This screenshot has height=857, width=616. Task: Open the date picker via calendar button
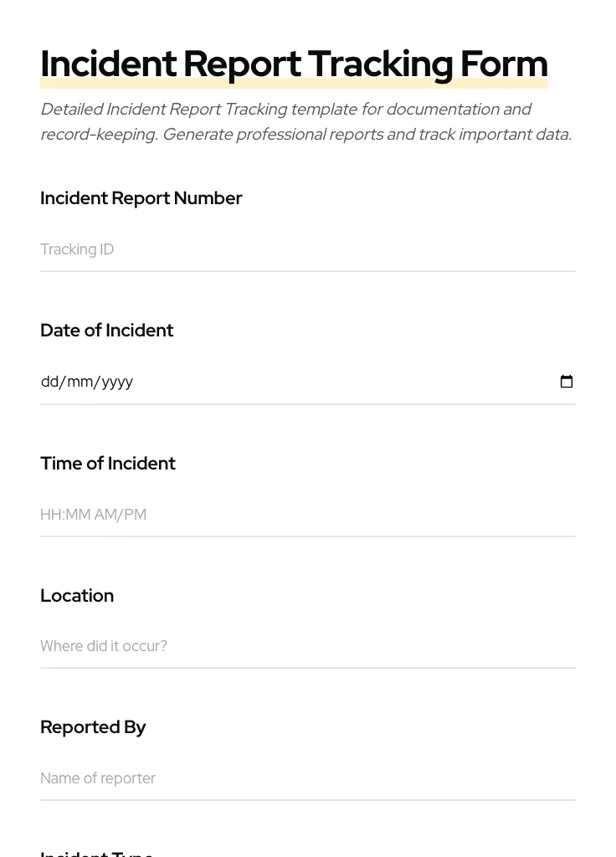(x=567, y=381)
